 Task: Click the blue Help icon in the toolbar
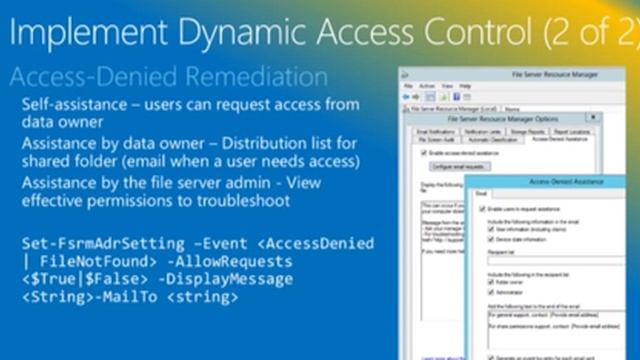(457, 97)
